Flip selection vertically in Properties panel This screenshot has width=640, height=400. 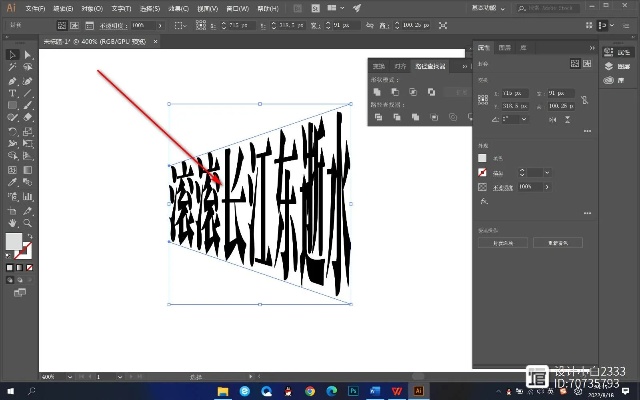[567, 120]
